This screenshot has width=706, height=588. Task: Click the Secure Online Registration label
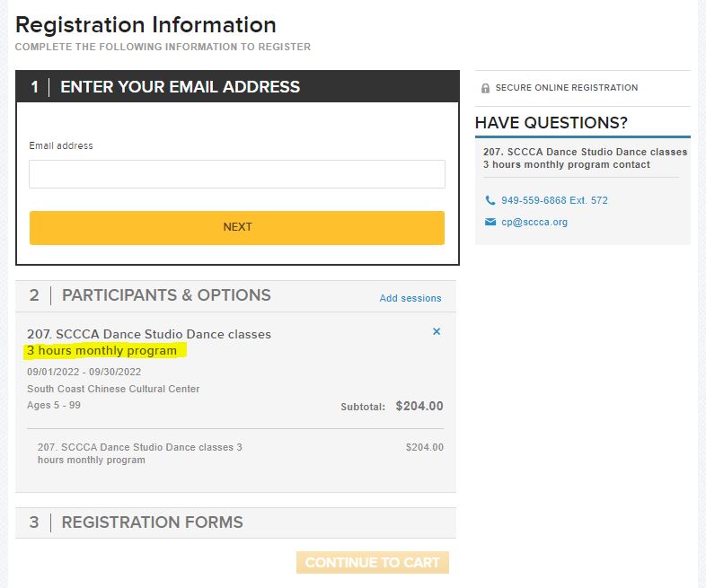click(566, 88)
